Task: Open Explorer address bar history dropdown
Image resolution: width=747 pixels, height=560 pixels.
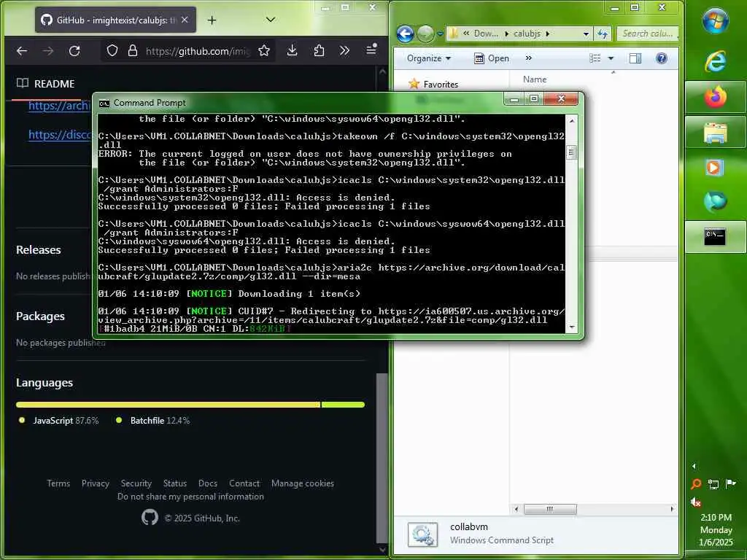Action: (586, 34)
